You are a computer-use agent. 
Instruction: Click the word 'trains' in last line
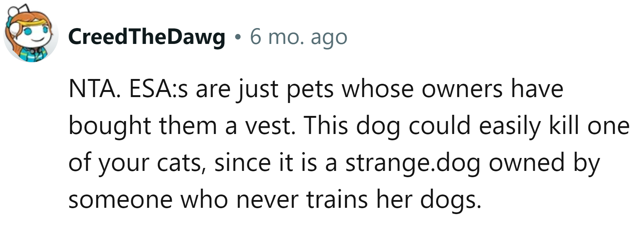point(337,199)
